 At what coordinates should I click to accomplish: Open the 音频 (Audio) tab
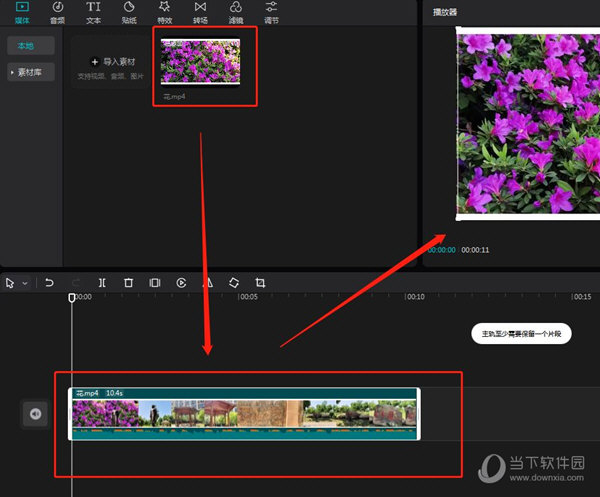point(57,12)
